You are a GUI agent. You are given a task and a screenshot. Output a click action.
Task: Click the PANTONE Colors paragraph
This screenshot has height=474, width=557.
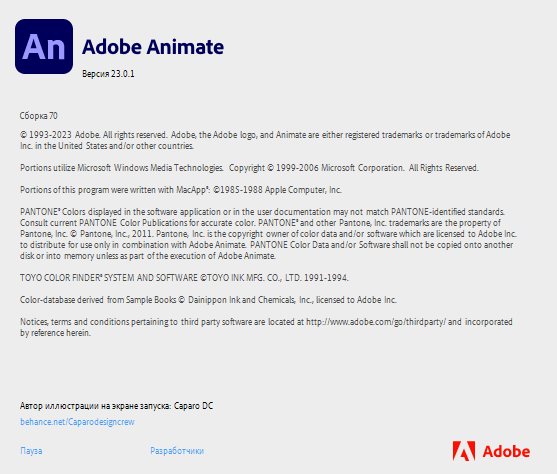click(x=268, y=234)
